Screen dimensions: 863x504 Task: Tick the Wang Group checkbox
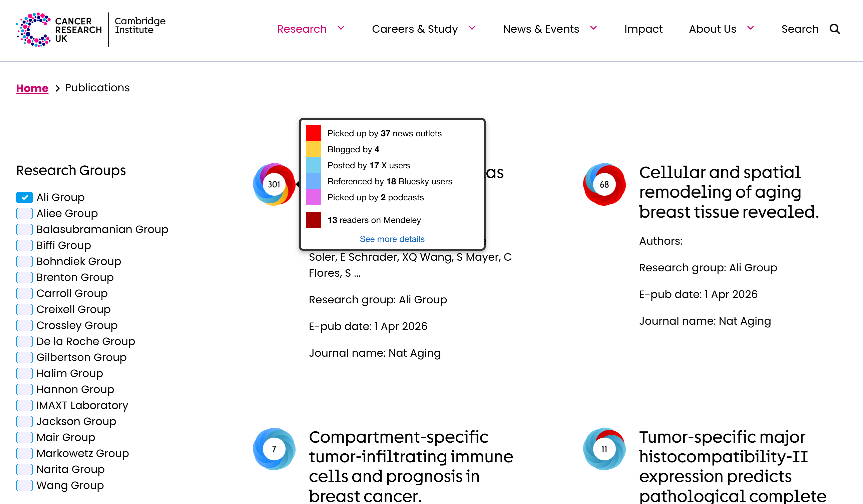click(x=24, y=485)
